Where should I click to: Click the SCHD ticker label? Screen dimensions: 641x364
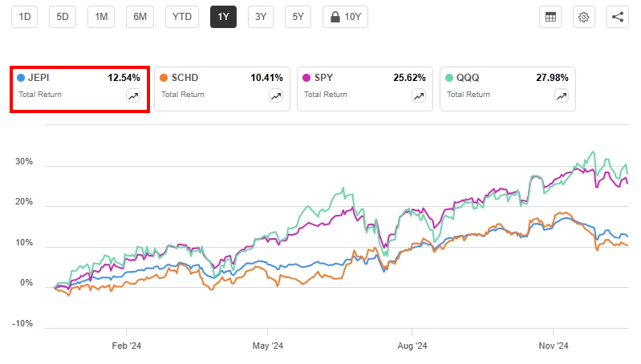(185, 78)
